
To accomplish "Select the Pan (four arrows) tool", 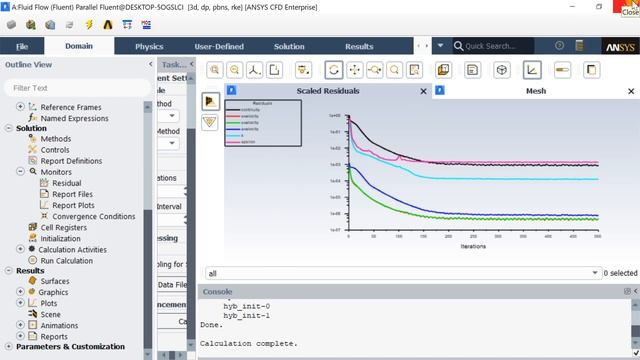I will click(355, 70).
